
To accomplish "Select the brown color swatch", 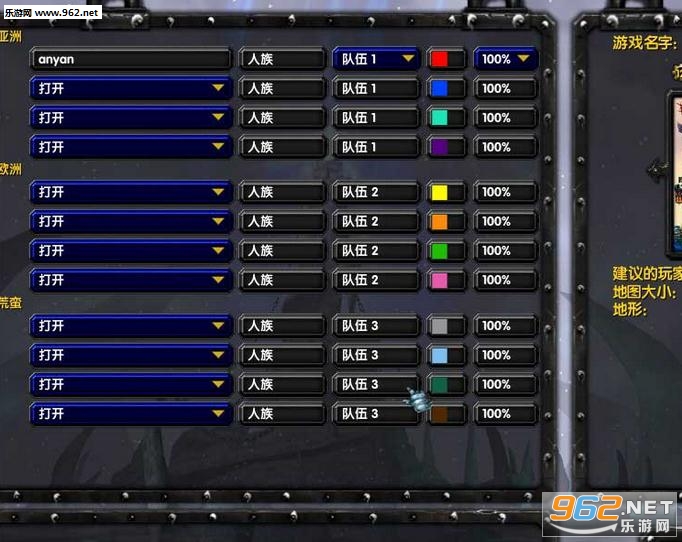I will point(439,413).
